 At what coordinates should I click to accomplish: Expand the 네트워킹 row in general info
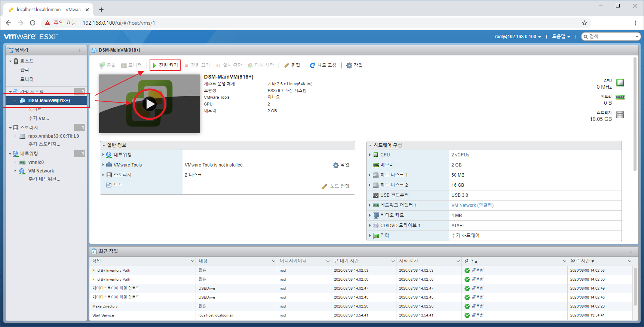coord(103,155)
